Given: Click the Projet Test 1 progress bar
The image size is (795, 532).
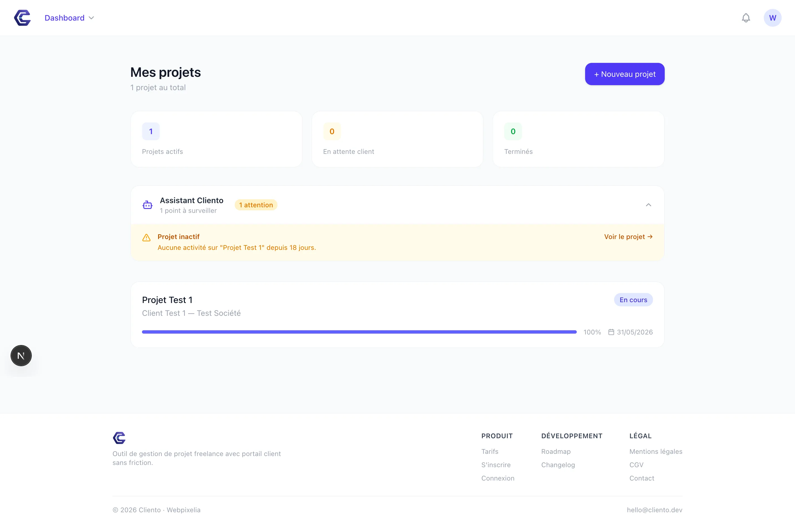Looking at the screenshot, I should (359, 332).
